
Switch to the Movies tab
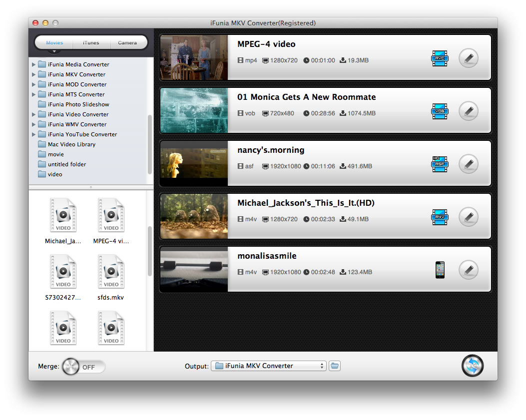[54, 42]
